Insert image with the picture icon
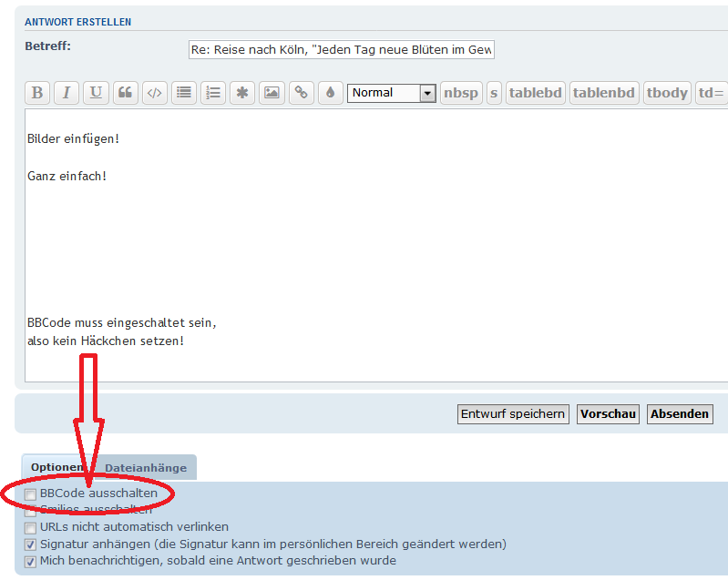 click(x=271, y=93)
